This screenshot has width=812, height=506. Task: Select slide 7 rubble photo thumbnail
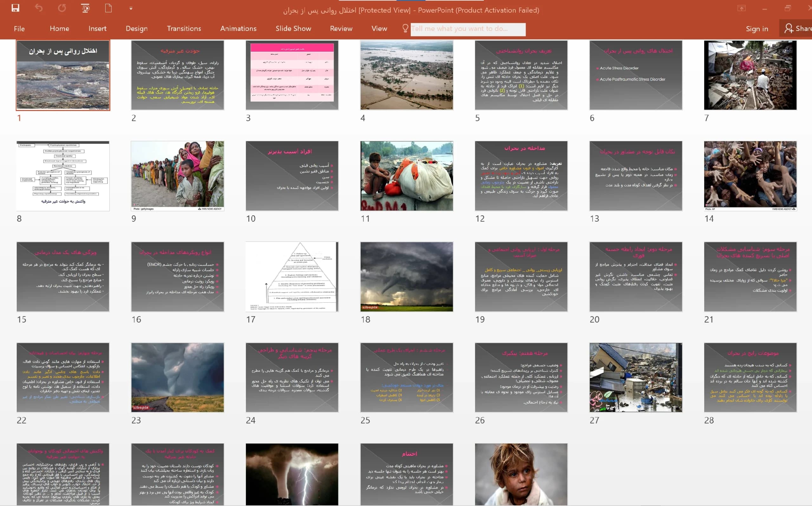(750, 75)
